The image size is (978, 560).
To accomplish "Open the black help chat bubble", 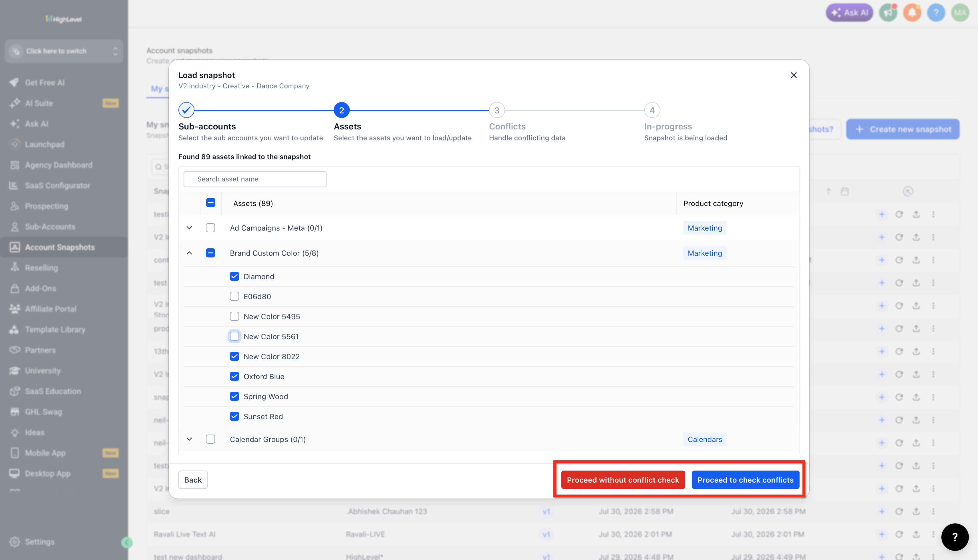I will [955, 537].
